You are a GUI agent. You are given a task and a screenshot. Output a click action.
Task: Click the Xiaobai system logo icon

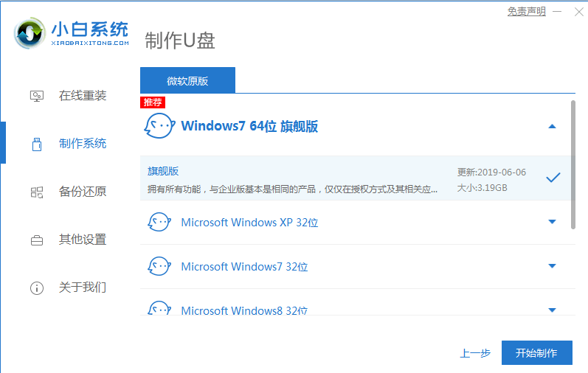[30, 34]
